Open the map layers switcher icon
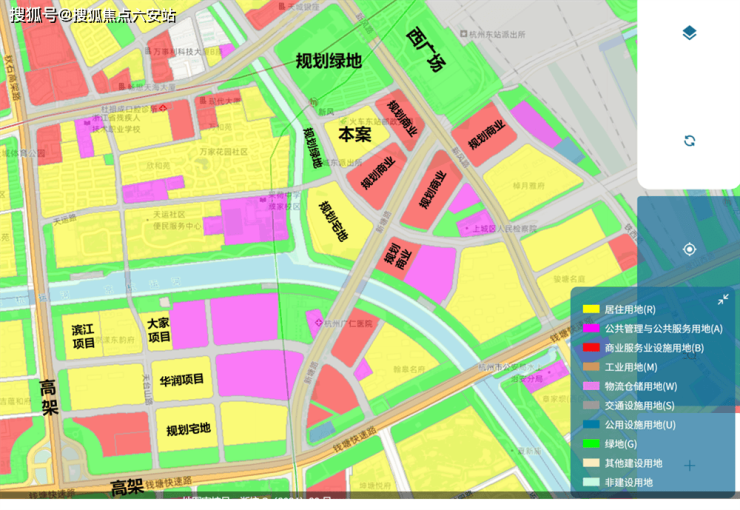 (689, 33)
